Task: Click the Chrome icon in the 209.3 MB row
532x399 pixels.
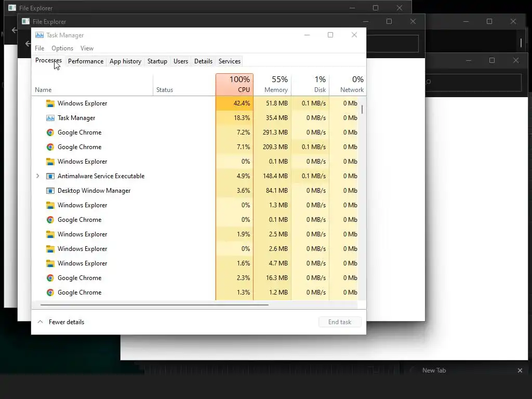Action: pos(50,147)
